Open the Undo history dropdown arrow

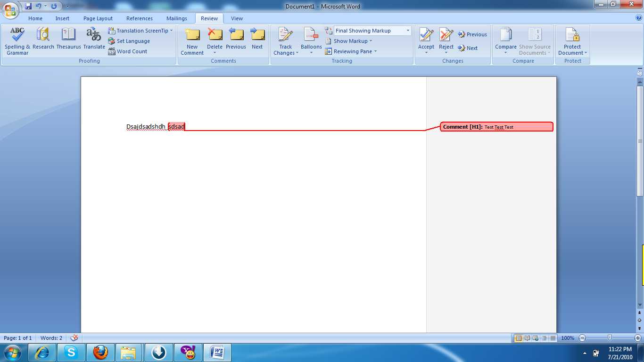click(45, 6)
